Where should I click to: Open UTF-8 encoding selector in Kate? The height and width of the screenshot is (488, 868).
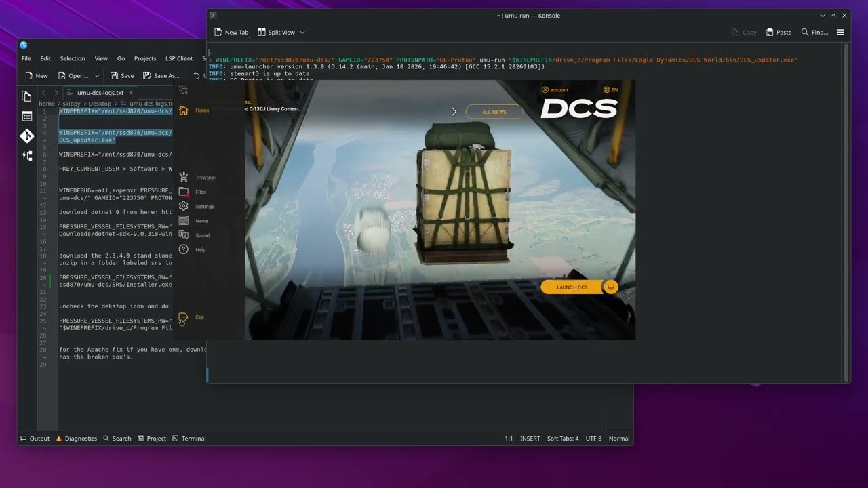[x=593, y=439]
